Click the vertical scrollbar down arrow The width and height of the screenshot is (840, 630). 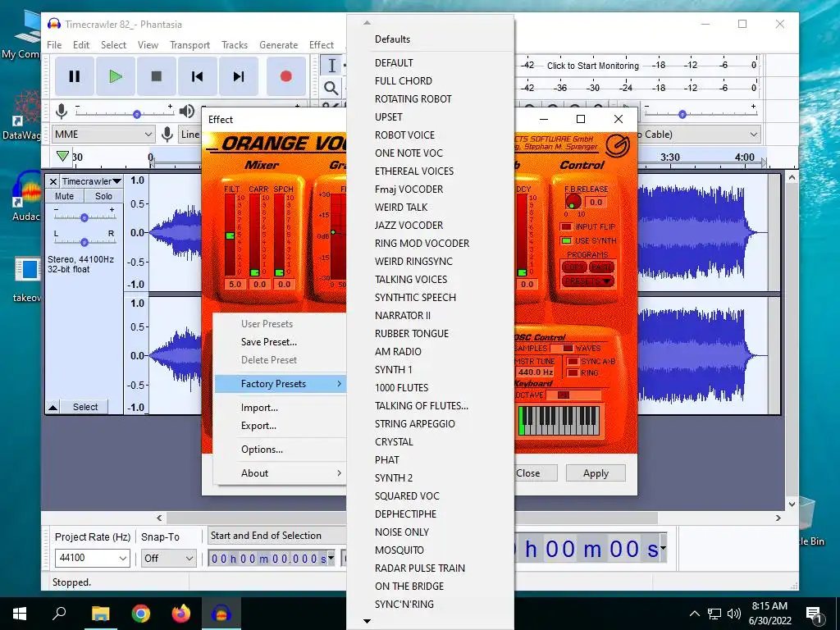pyautogui.click(x=792, y=504)
